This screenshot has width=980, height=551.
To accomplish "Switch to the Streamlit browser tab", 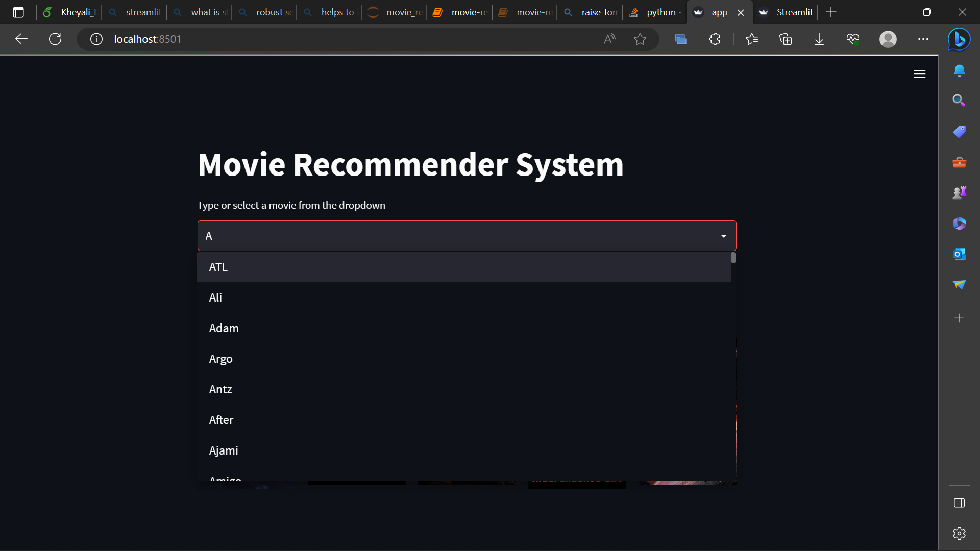I will (x=789, y=12).
